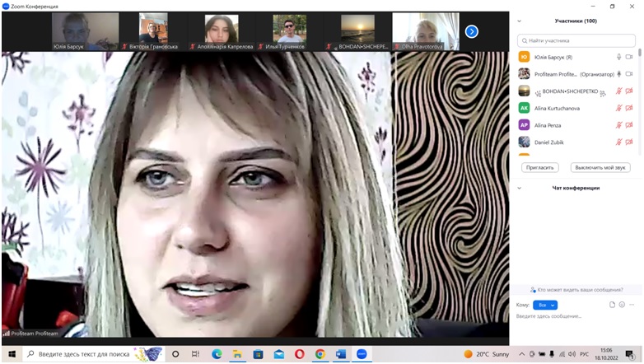
Task: Select Аполлінарія Капрелова video thumbnail
Action: tap(222, 31)
